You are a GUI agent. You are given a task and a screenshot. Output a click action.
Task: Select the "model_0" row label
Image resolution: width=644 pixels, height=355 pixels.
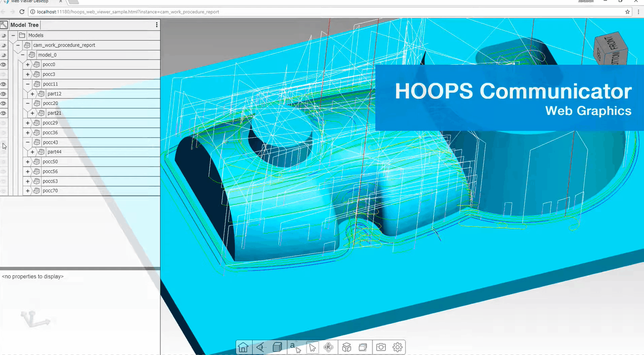[x=47, y=55]
